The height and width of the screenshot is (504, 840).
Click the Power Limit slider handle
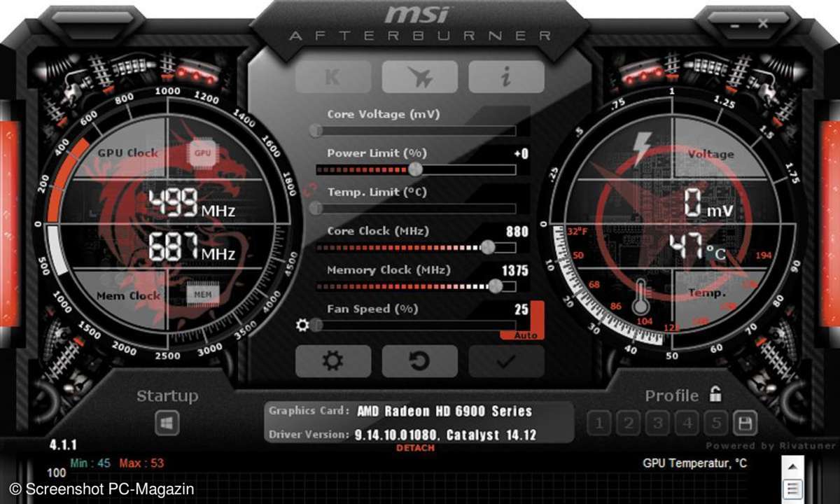click(416, 169)
